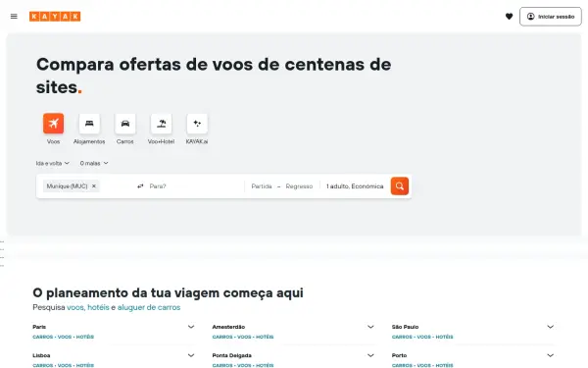Open saved favorites heart icon
Screen dimensions: 588x368
(509, 16)
